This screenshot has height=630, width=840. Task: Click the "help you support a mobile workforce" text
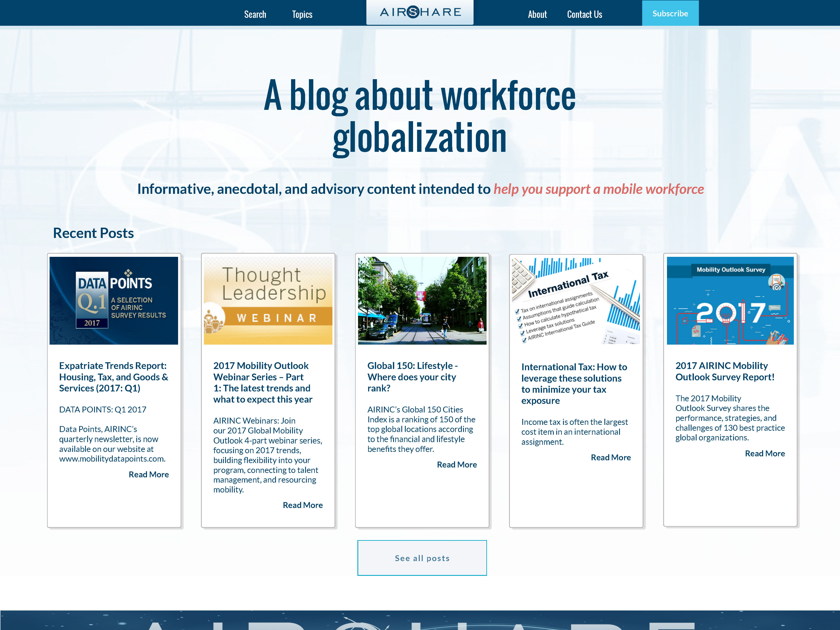[598, 189]
